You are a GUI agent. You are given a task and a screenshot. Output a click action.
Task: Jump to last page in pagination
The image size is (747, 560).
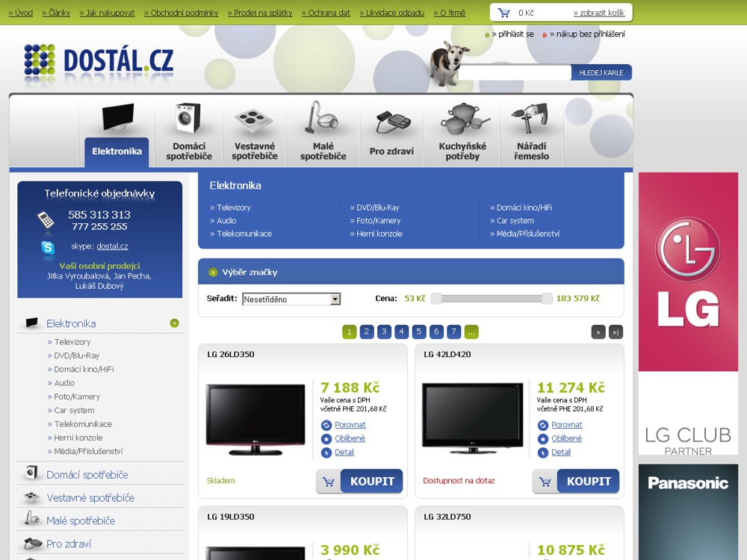[x=616, y=332]
